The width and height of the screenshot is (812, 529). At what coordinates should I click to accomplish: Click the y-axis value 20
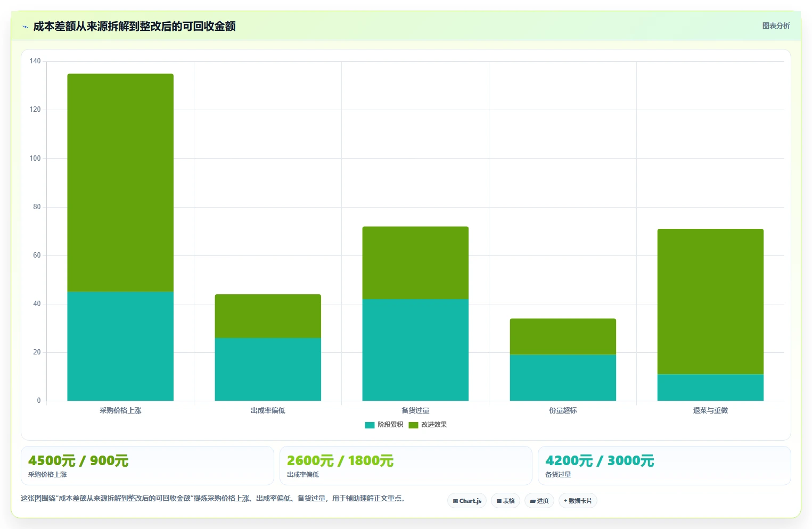click(37, 352)
